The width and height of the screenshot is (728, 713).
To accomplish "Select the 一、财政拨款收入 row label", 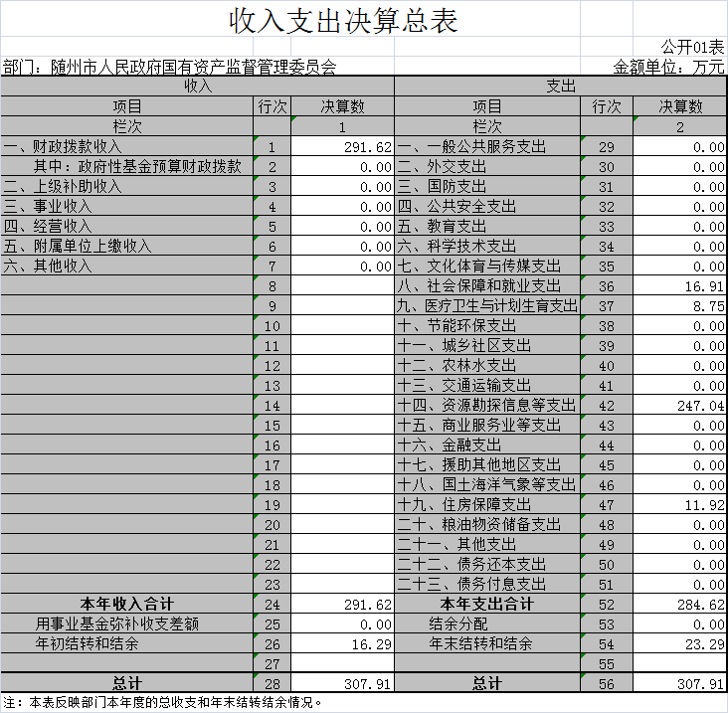I will (127, 147).
